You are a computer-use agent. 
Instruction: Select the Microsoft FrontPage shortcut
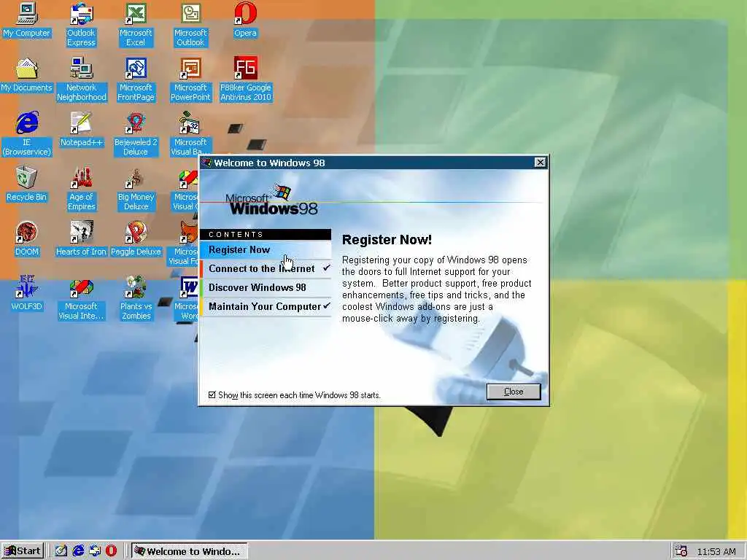pos(136,79)
